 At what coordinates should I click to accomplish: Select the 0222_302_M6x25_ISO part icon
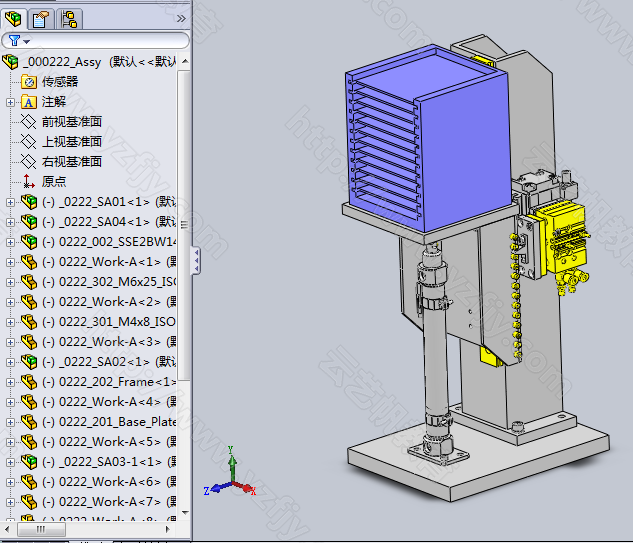click(x=29, y=282)
